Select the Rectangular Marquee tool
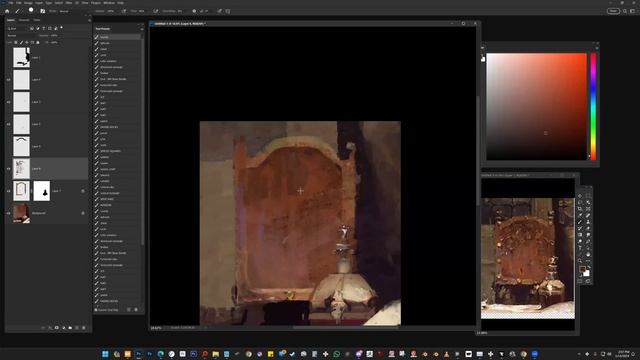 coord(588,196)
